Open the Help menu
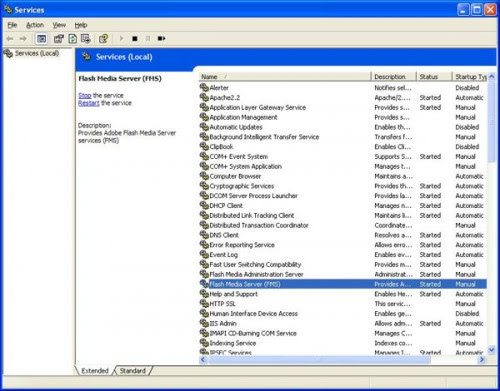This screenshot has height=391, width=500. [81, 25]
